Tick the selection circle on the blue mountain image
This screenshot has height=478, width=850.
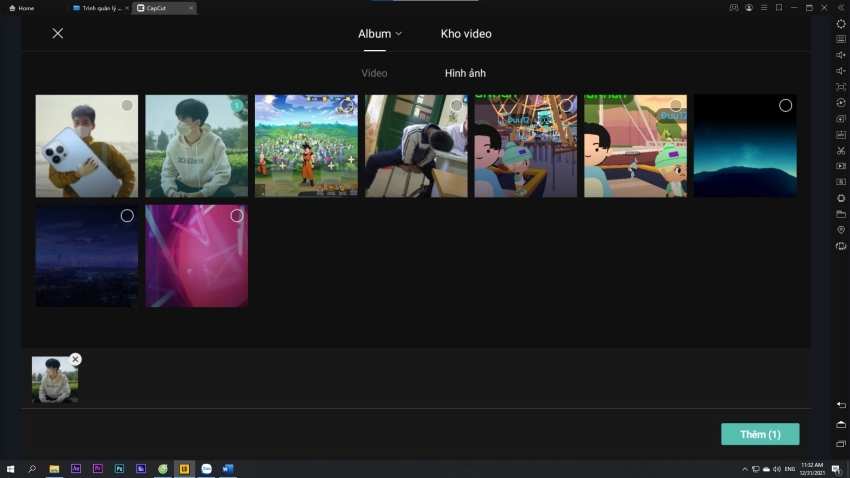[x=785, y=105]
